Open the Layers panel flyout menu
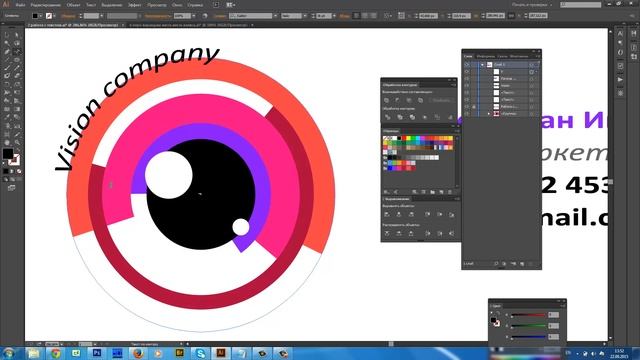The width and height of the screenshot is (640, 360). click(x=539, y=56)
